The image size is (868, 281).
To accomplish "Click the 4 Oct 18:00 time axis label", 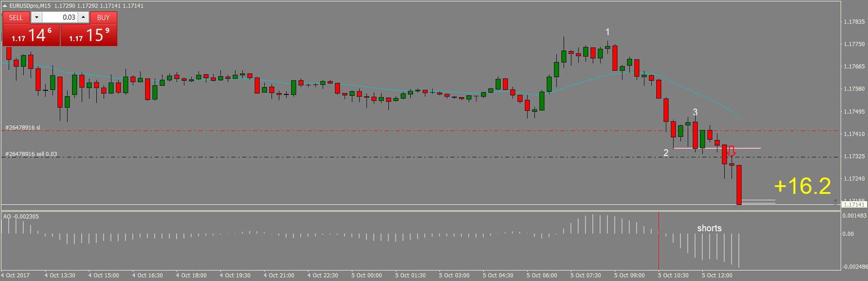I will click(191, 276).
